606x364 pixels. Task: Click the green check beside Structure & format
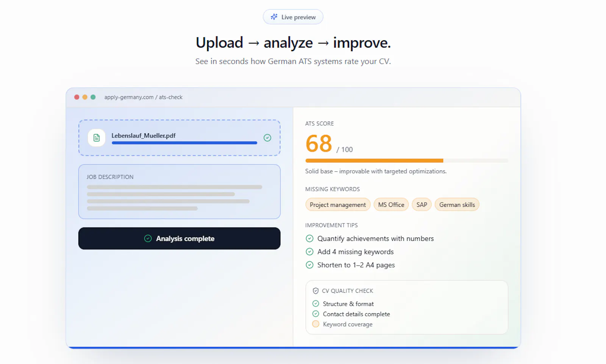[315, 303]
